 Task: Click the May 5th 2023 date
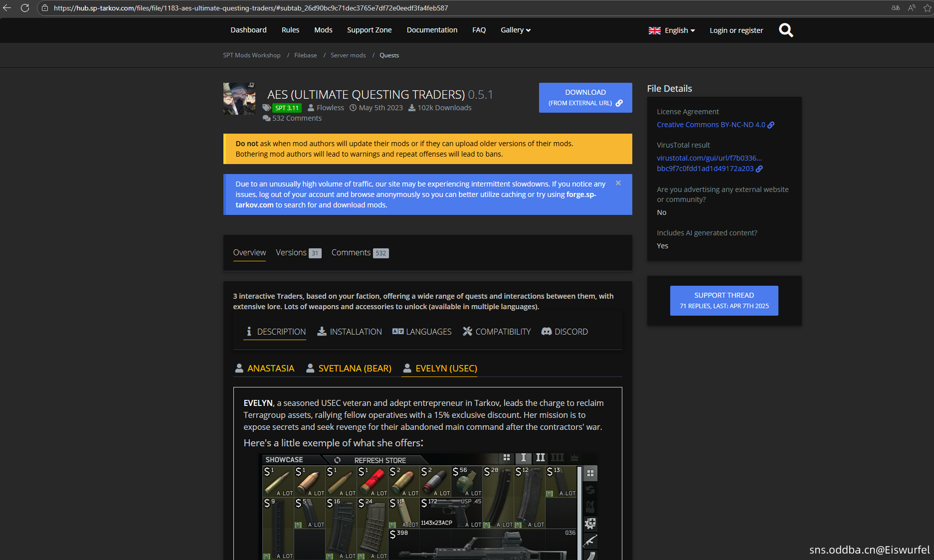[380, 108]
